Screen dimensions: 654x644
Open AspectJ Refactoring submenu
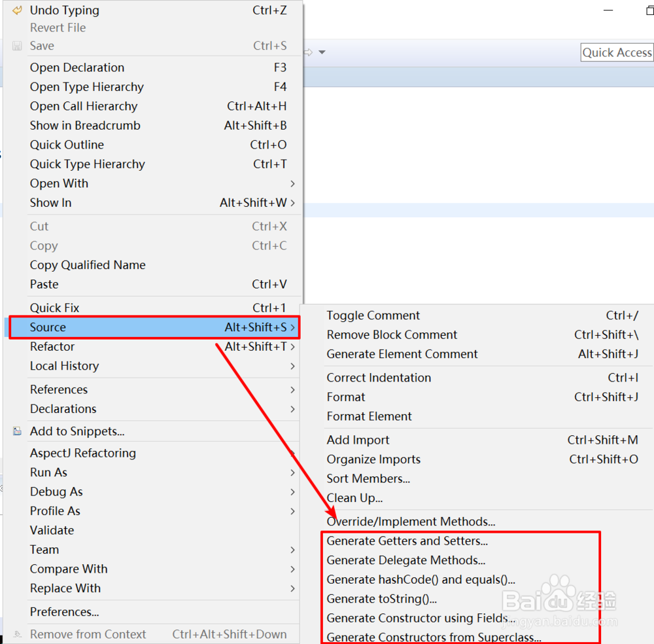click(x=153, y=453)
